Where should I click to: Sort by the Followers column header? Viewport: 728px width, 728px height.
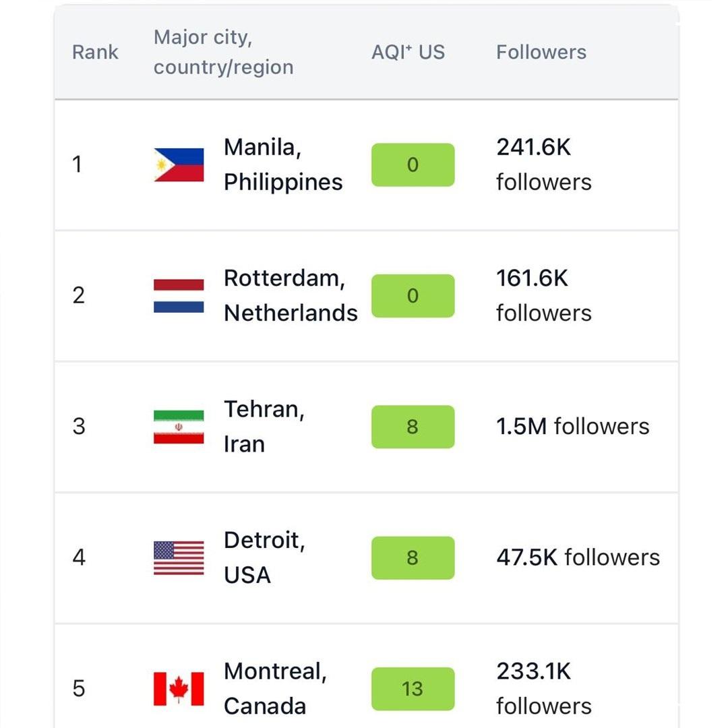coord(541,51)
